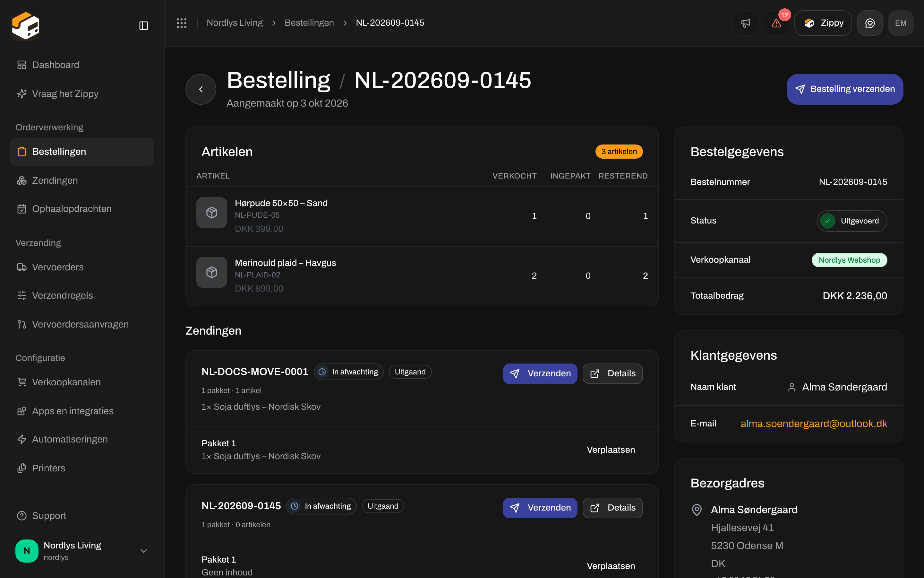Click Verzenden for NL-DOCS-MOVE-0001
This screenshot has height=578, width=924.
pos(540,373)
